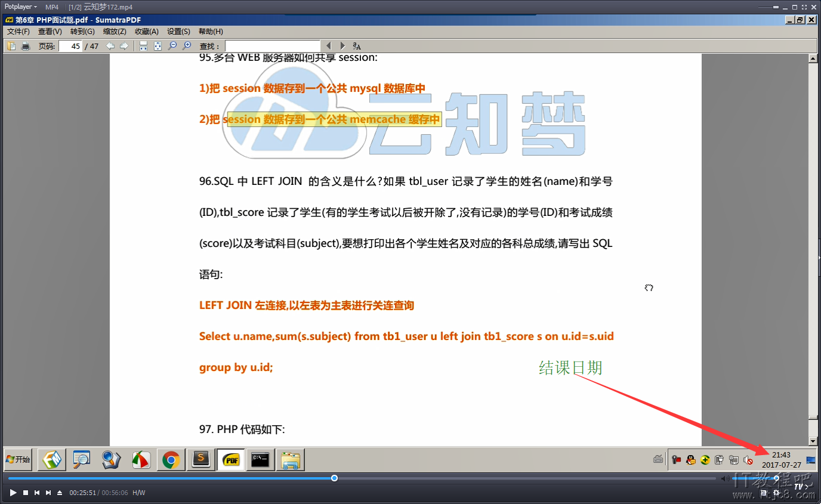Viewport: 821px width, 504px height.
Task: Open the 文件(F) menu
Action: pyautogui.click(x=18, y=32)
